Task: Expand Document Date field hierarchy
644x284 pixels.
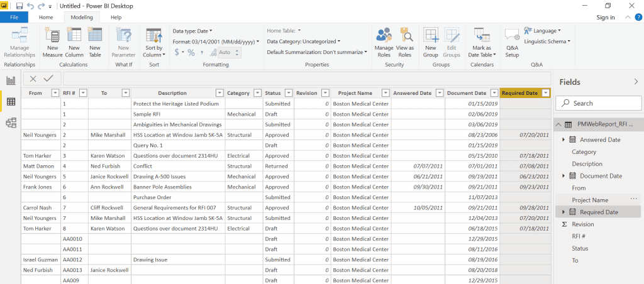Action: click(563, 176)
